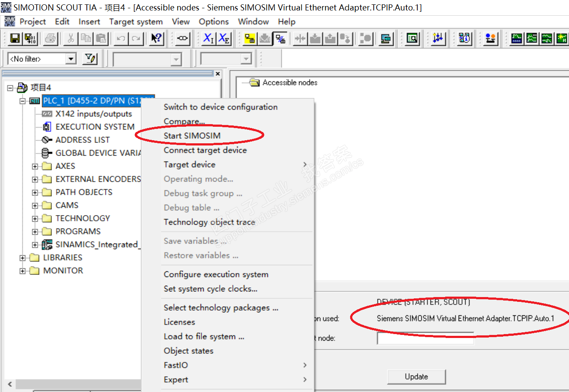
Task: Expand the LIBRARIES folder
Action: (x=23, y=257)
